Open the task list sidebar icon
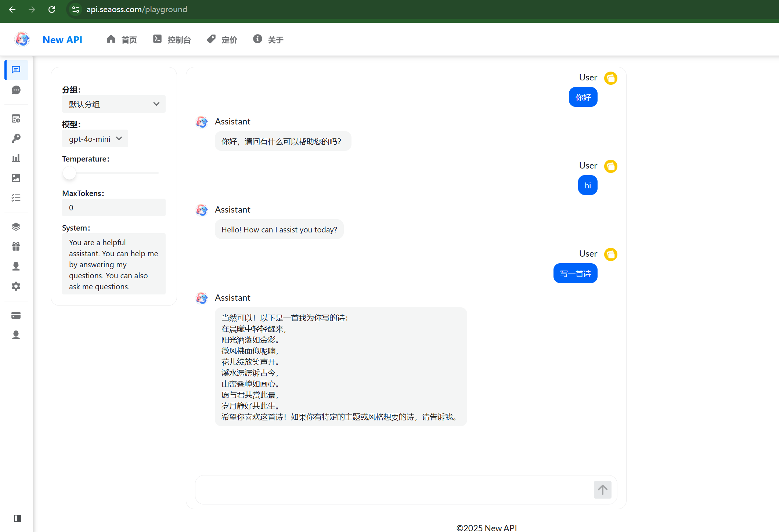 tap(16, 198)
